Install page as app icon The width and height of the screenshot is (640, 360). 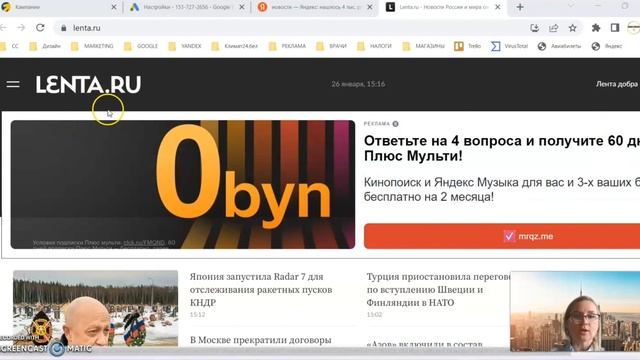coord(534,28)
